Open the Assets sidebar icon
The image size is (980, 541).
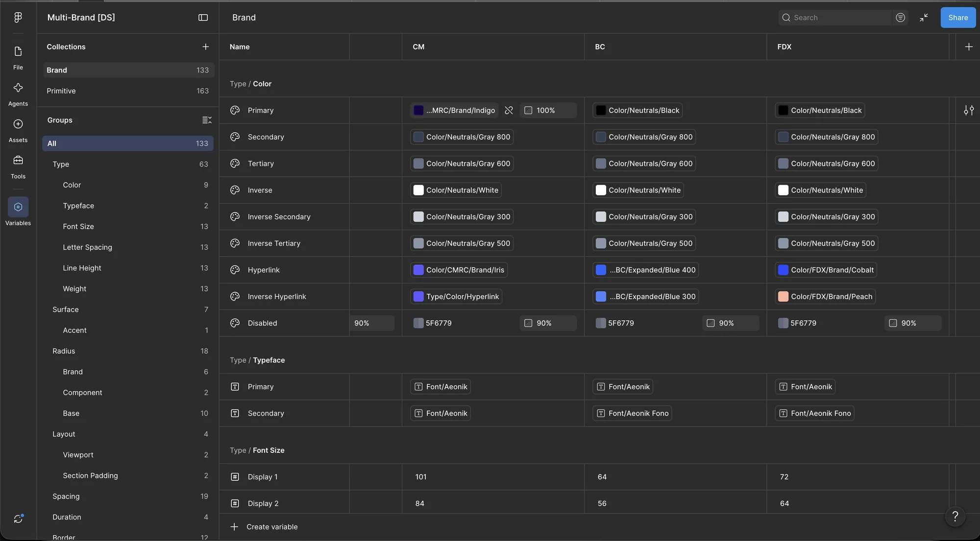tap(18, 124)
